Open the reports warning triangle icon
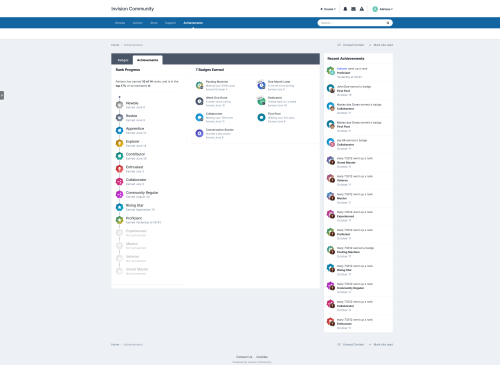The height and width of the screenshot is (365, 500). (362, 9)
